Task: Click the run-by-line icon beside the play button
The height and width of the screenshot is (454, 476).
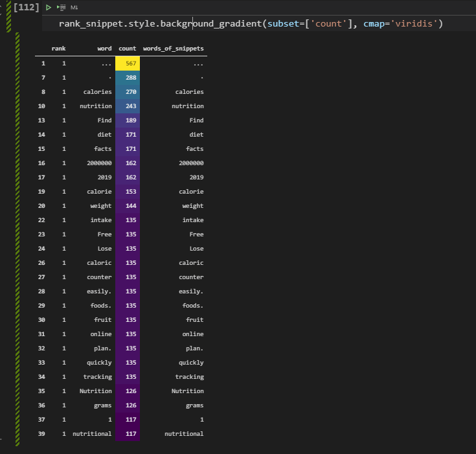Action: pos(61,7)
